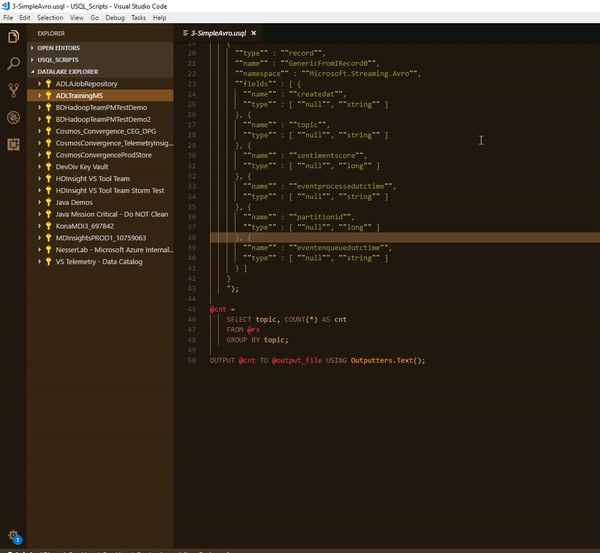Viewport: 600px width, 553px height.
Task: Click the @output_file variable on line 50
Action: coord(297,361)
